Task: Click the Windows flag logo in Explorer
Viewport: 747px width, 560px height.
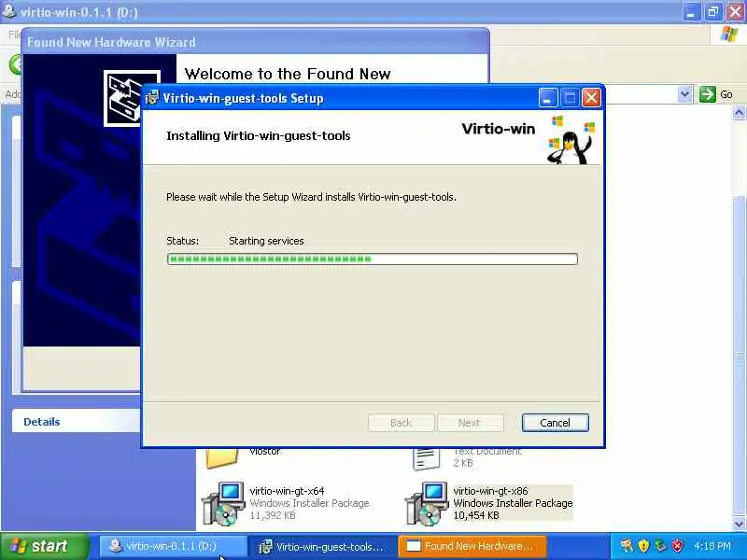Action: pos(728,35)
